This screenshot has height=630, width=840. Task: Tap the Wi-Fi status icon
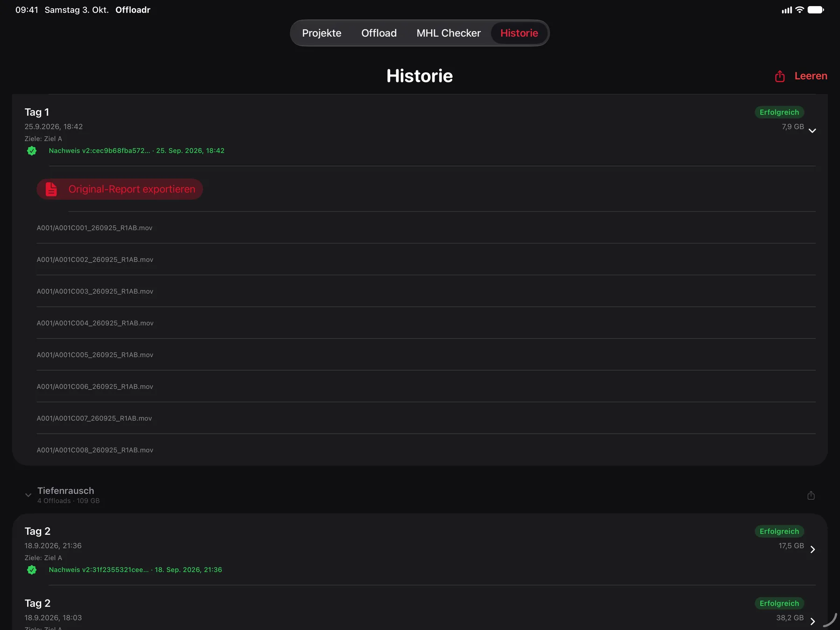pyautogui.click(x=799, y=10)
